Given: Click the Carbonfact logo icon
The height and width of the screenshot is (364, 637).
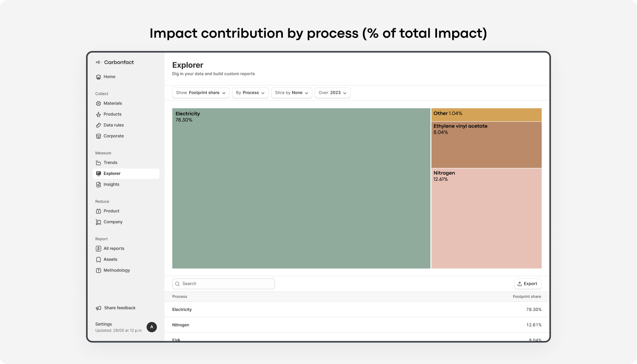Looking at the screenshot, I should [x=98, y=62].
